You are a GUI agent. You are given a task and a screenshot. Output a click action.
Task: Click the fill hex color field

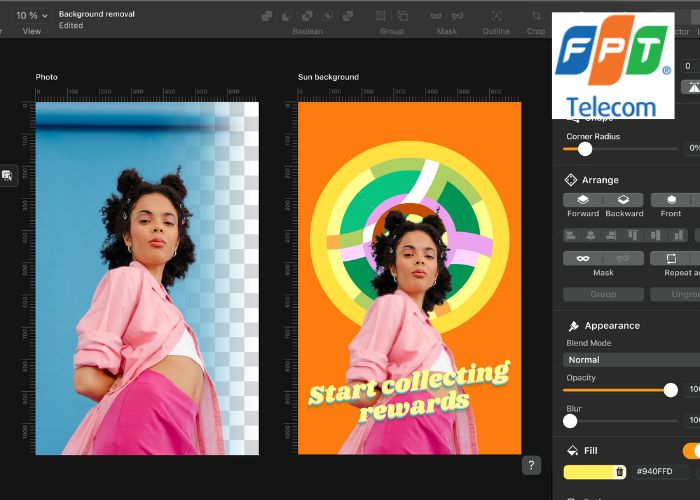pyautogui.click(x=662, y=472)
